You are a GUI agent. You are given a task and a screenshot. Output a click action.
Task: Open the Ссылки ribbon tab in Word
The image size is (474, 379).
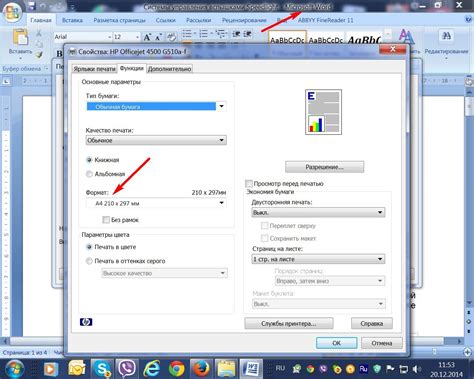coord(166,20)
